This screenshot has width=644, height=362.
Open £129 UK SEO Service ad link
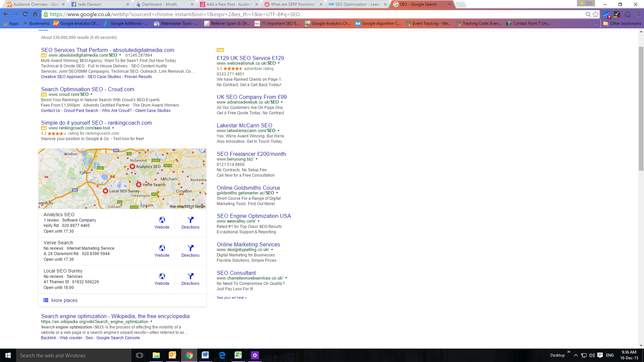pyautogui.click(x=250, y=58)
